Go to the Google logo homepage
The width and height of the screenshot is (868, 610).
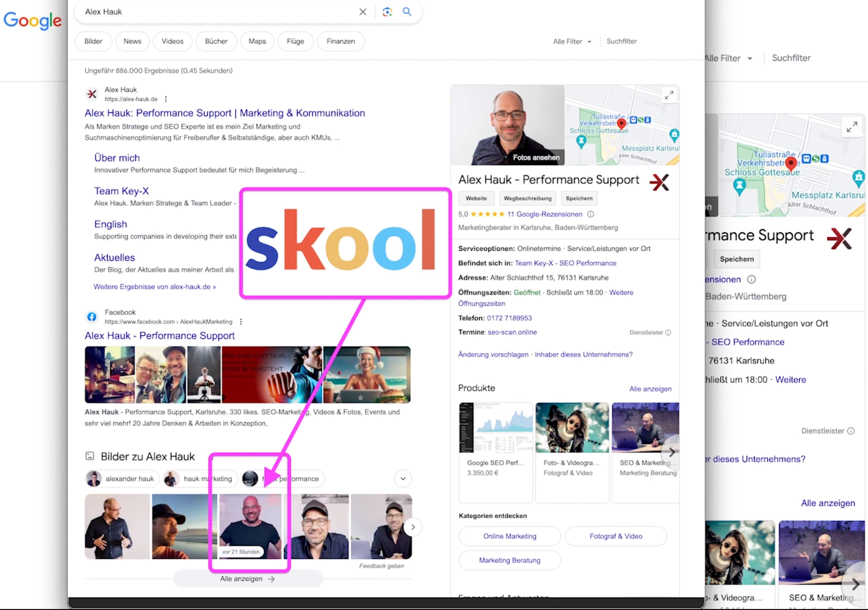(x=33, y=21)
